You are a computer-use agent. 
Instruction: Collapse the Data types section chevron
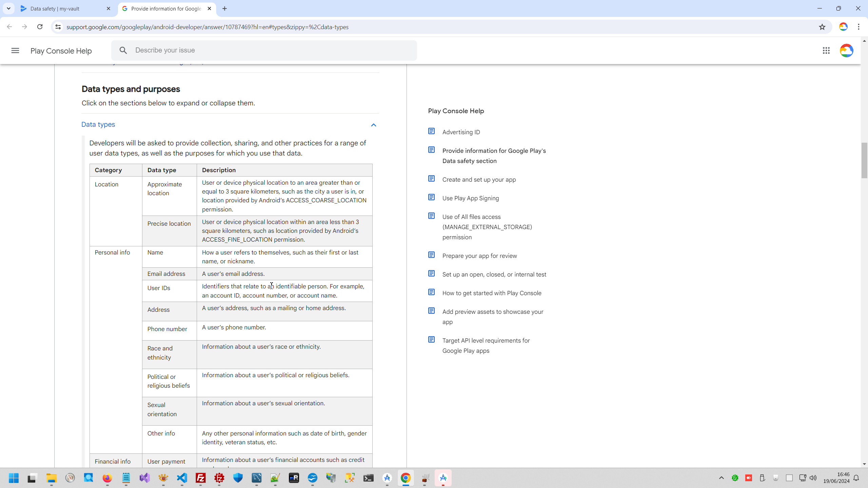373,125
